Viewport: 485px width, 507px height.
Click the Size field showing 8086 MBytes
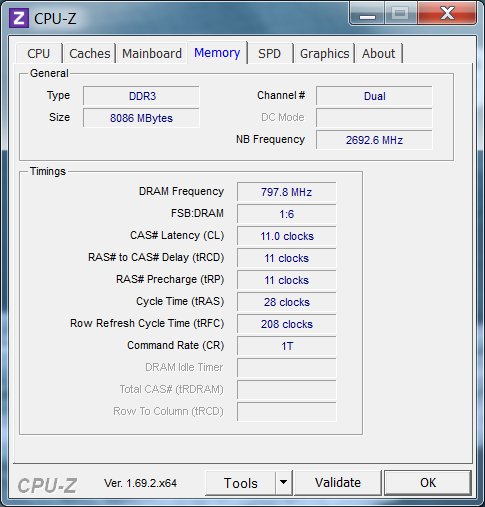click(141, 118)
